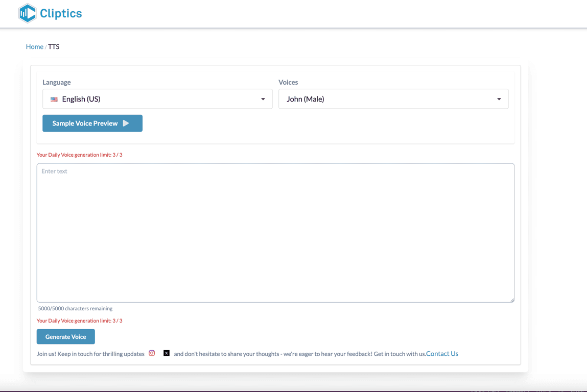Screen dimensions: 587x392
Task: Click the Cliptics brand name in the header
Action: point(61,13)
